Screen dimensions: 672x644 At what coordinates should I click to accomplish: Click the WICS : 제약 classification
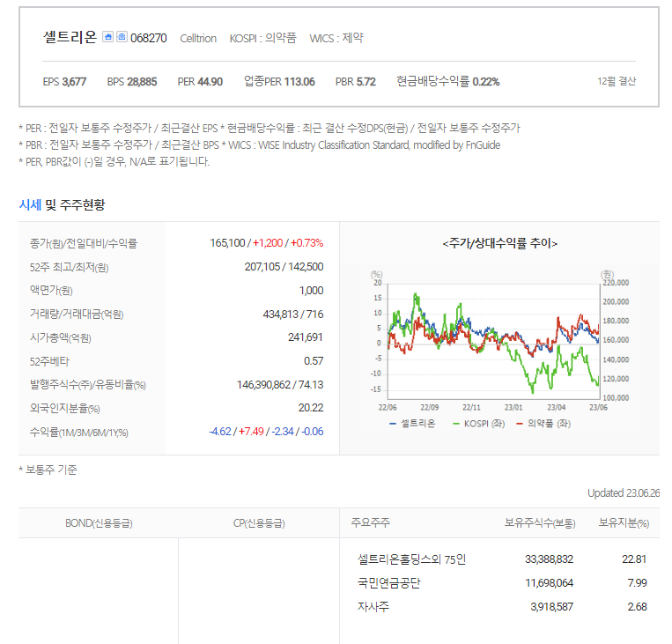coord(336,38)
